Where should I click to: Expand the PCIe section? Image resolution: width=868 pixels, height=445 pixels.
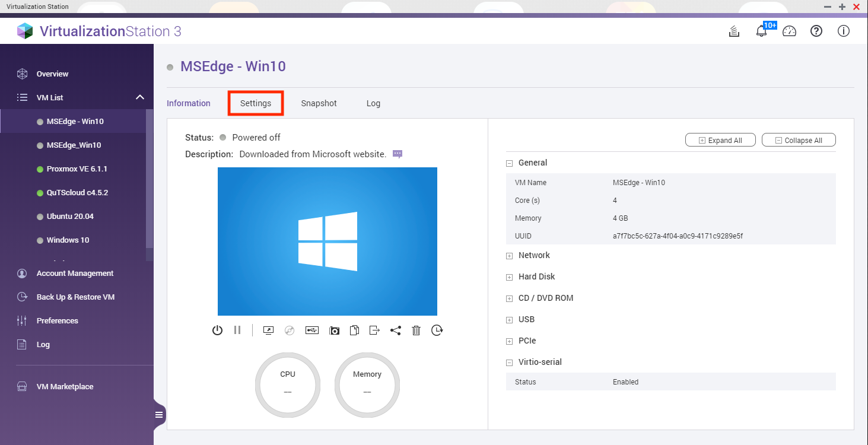(x=509, y=341)
